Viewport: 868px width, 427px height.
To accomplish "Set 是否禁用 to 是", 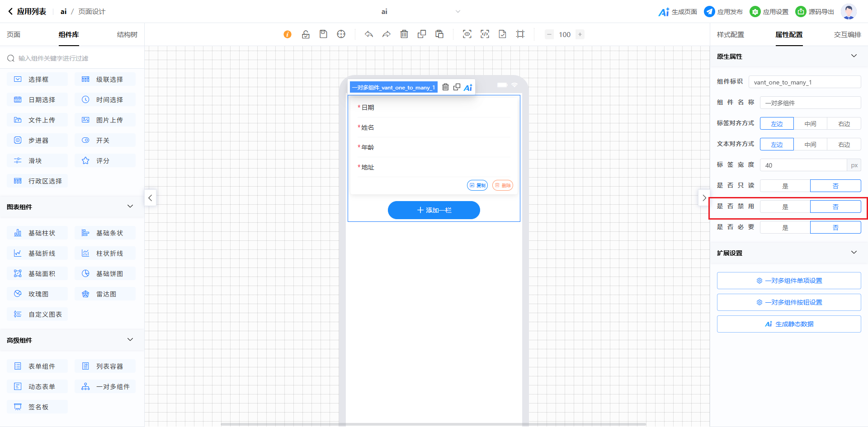I will pos(785,206).
